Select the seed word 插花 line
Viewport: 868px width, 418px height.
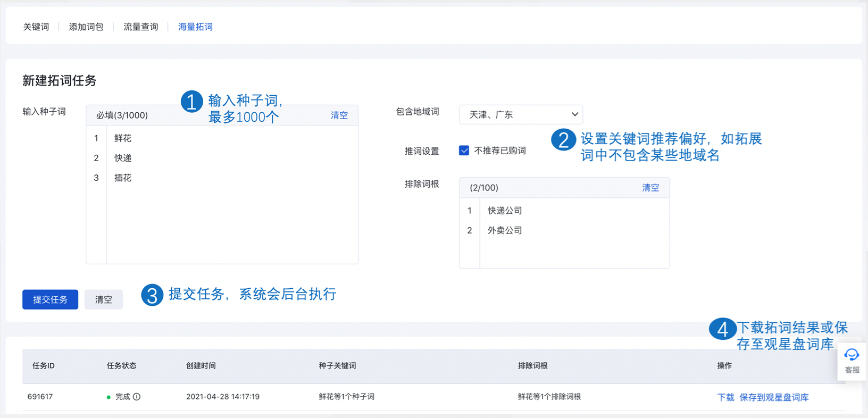point(123,178)
